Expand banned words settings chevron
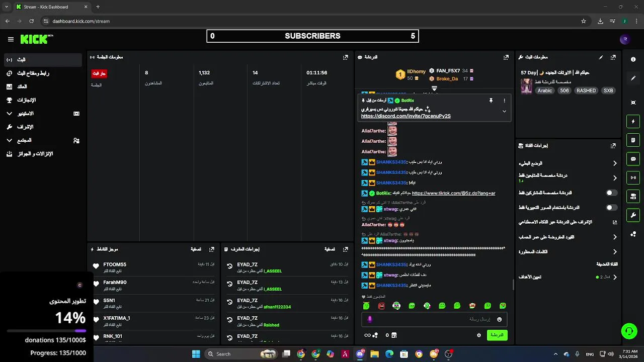This screenshot has height=362, width=644. click(x=615, y=251)
